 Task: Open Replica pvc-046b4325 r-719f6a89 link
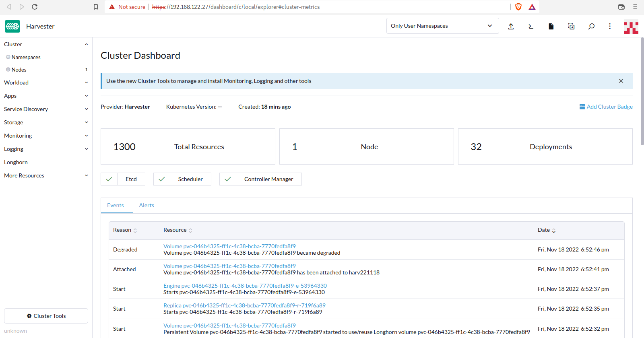pos(244,305)
